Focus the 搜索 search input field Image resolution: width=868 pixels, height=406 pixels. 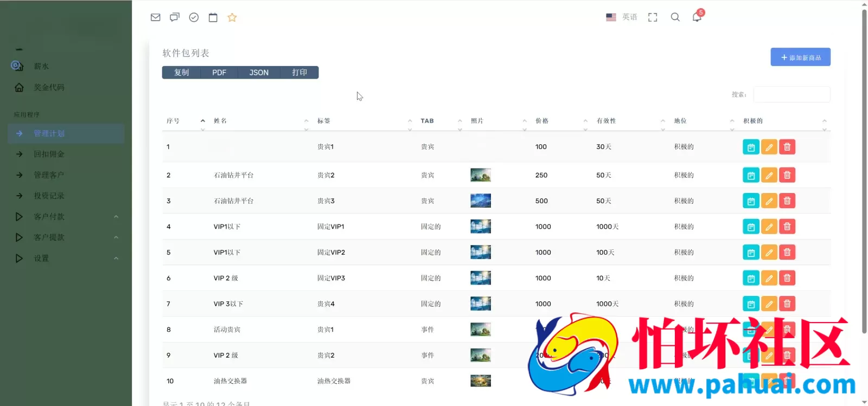click(x=792, y=94)
